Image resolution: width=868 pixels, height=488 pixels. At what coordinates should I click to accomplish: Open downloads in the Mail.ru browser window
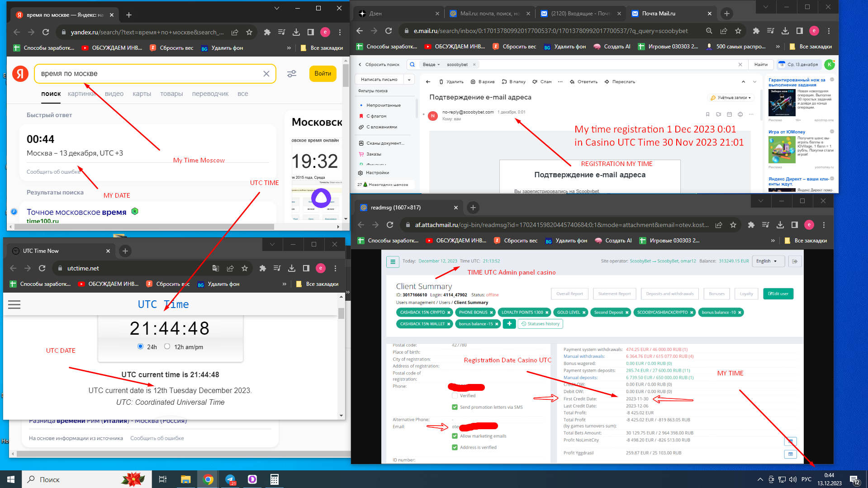[785, 31]
